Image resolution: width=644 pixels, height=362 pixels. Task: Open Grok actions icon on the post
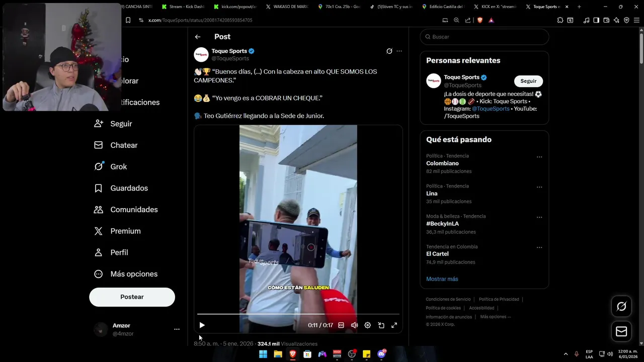click(389, 51)
